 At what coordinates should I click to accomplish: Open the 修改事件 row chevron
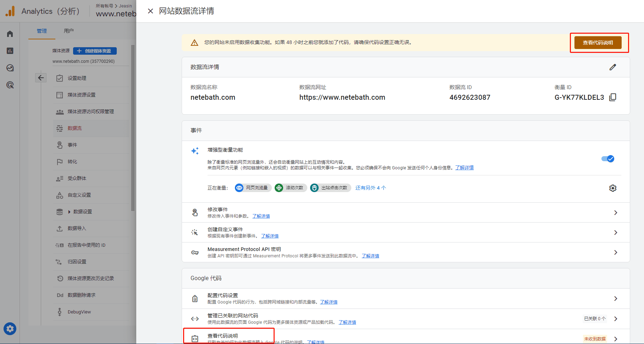pyautogui.click(x=616, y=213)
